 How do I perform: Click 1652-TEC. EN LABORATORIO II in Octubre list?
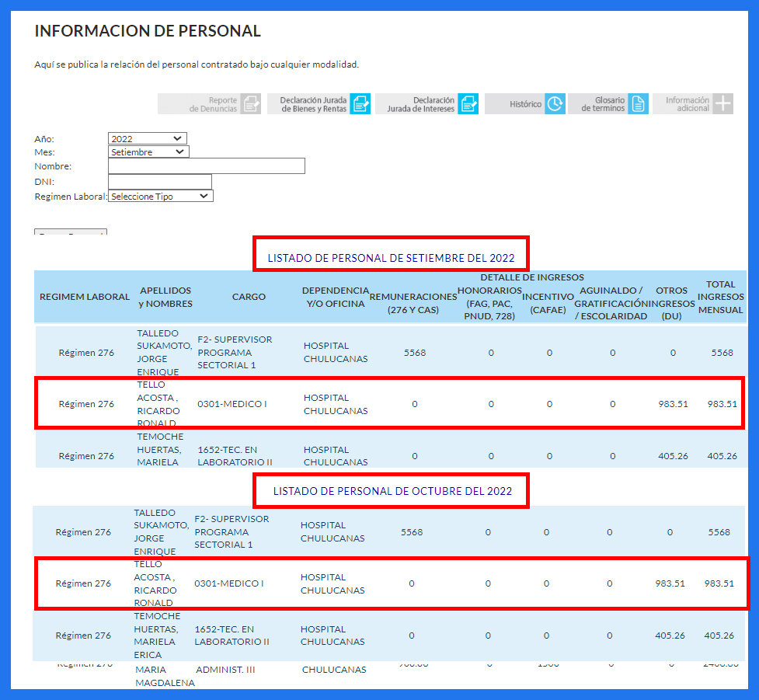pyautogui.click(x=232, y=636)
